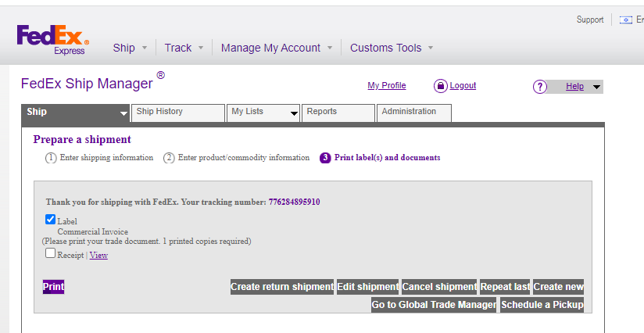Open the Ship tab dropdown arrow
Viewport: 644px width, 333px height.
point(123,113)
